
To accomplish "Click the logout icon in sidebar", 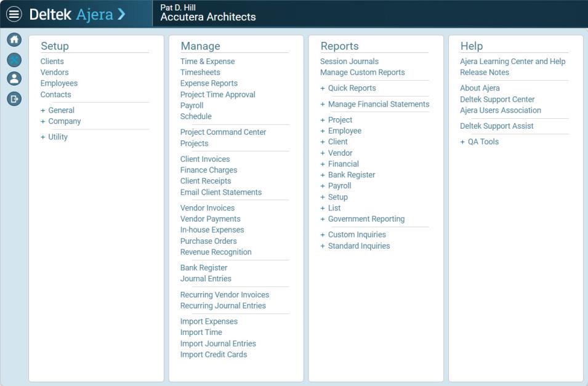I will coord(14,99).
